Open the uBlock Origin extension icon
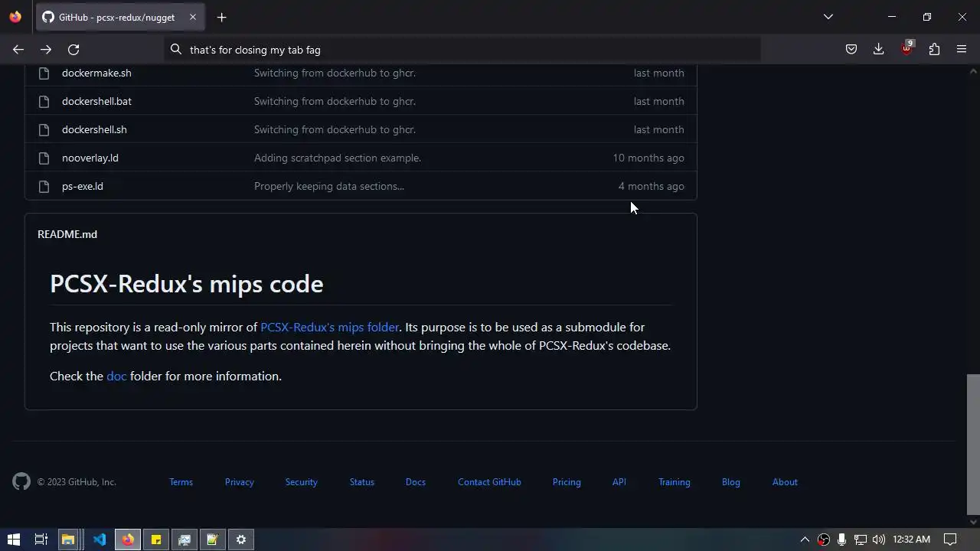Screen dimensions: 980x551 click(906, 49)
